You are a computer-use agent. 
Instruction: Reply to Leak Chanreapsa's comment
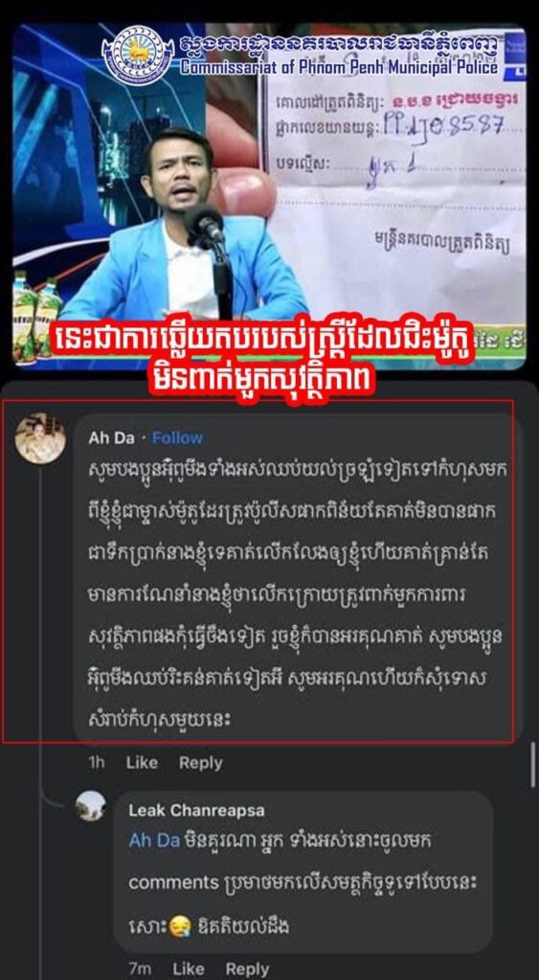(247, 969)
